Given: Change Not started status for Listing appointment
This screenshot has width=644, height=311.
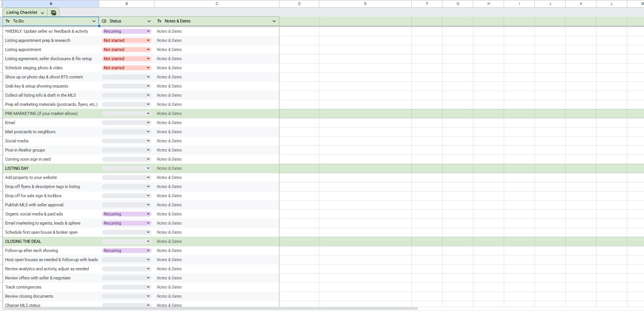Looking at the screenshot, I should click(126, 49).
